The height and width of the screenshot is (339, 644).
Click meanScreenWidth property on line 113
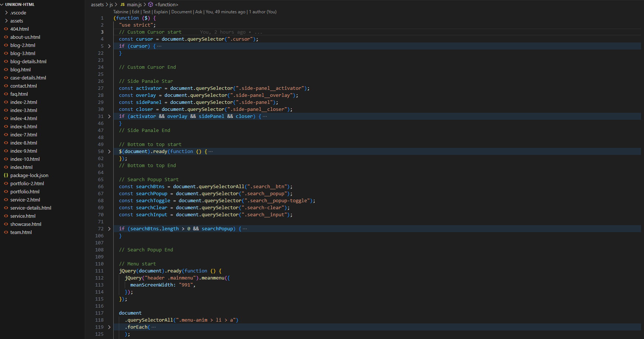coord(151,285)
